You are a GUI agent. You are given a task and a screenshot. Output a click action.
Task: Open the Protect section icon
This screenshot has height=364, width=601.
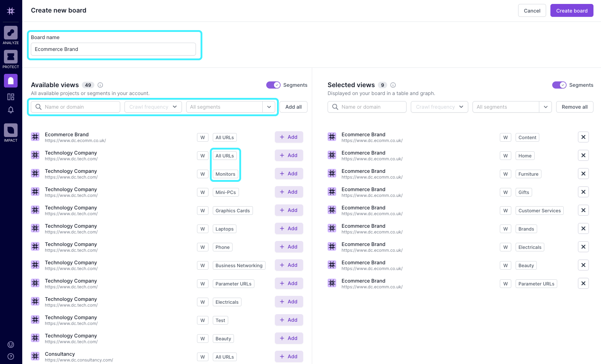coord(10,56)
